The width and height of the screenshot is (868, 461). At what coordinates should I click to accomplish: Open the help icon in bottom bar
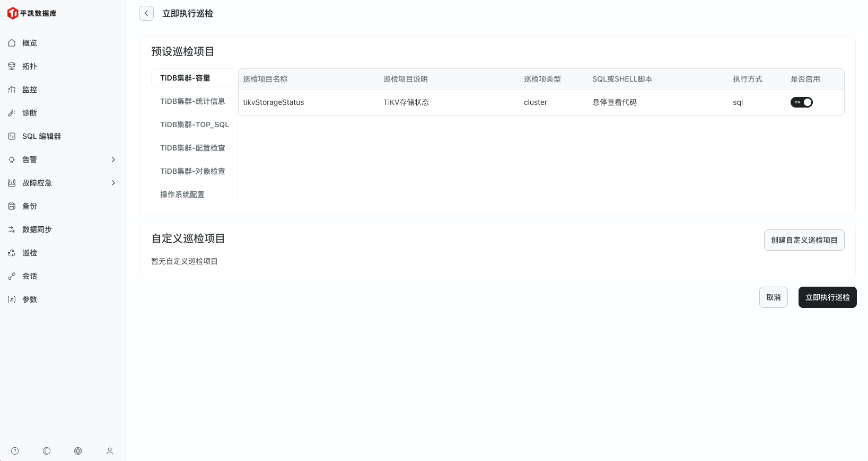[15, 451]
